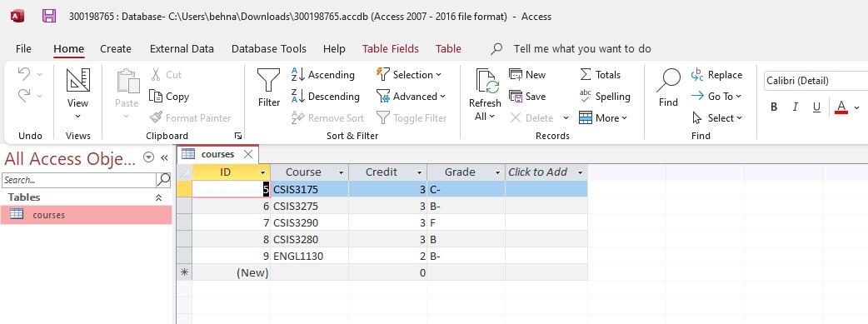The height and width of the screenshot is (324, 868).
Task: Click the Format Painter brush
Action: pyautogui.click(x=191, y=118)
